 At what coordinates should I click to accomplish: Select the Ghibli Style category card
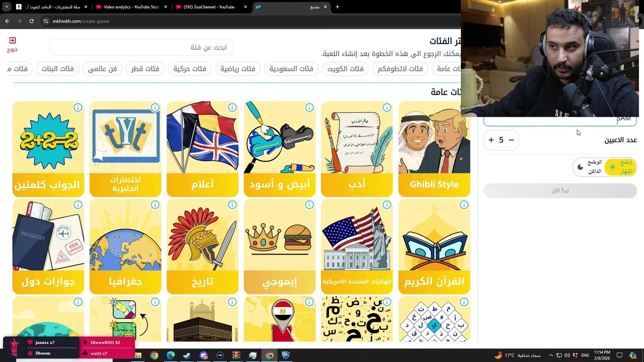coord(434,149)
